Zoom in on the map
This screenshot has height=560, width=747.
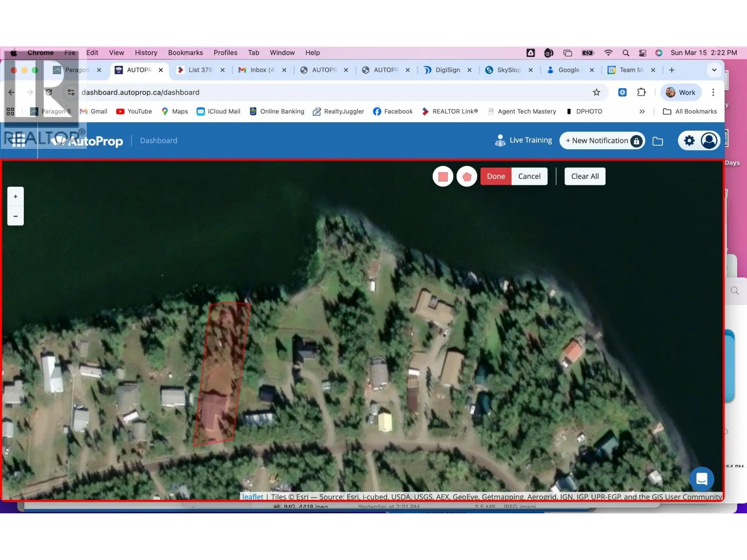(x=15, y=196)
